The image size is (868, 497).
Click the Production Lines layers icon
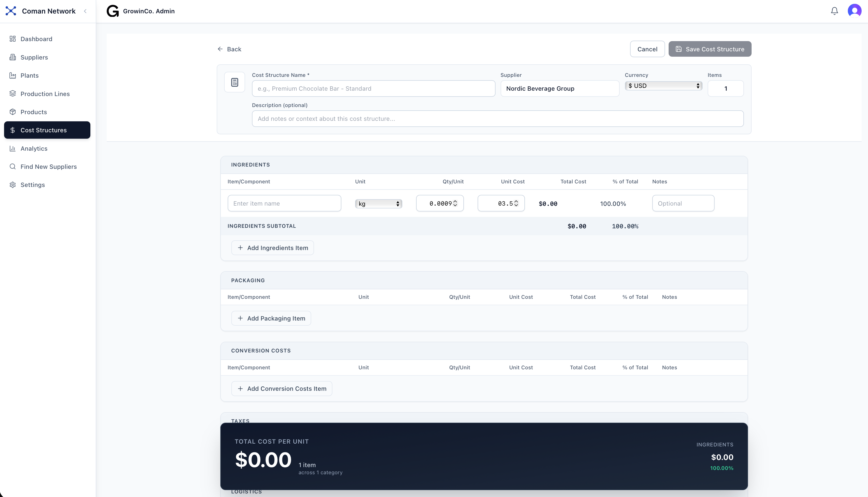pyautogui.click(x=13, y=93)
